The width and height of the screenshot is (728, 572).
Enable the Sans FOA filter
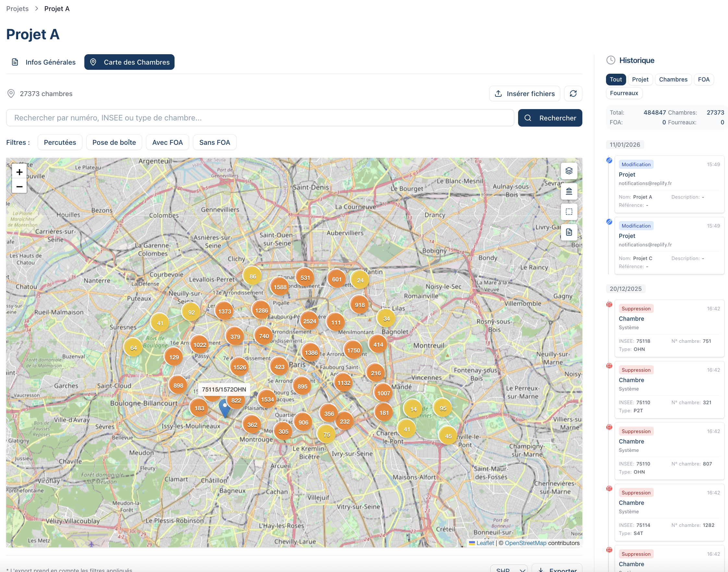pos(214,142)
